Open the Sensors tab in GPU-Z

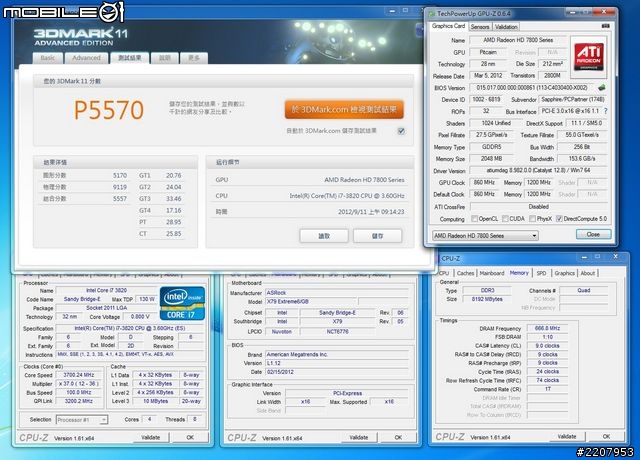coord(480,27)
